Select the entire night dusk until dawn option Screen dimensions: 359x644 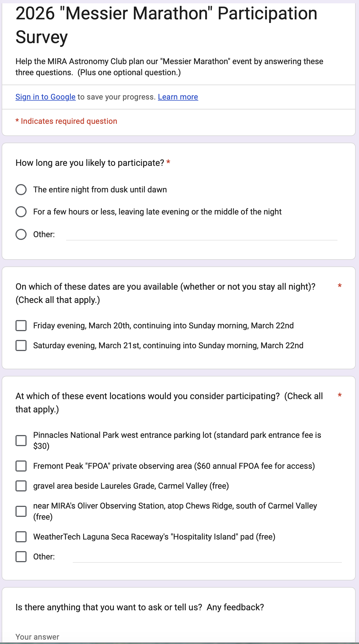(x=21, y=190)
